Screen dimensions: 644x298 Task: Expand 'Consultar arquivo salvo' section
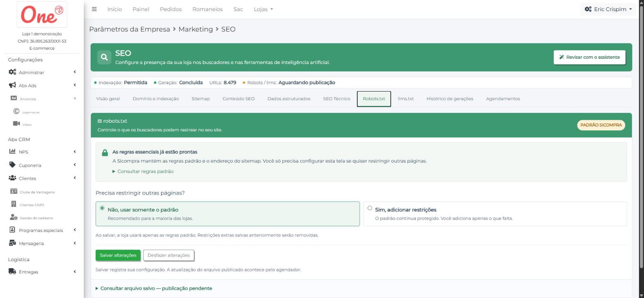tap(154, 288)
